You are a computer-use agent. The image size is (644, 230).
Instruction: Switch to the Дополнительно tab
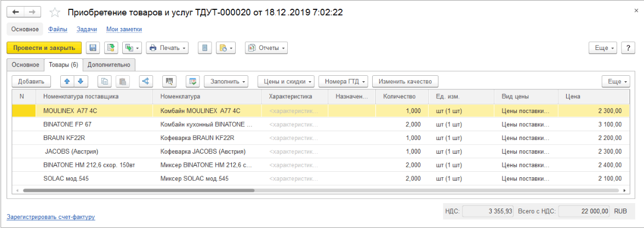(x=109, y=65)
